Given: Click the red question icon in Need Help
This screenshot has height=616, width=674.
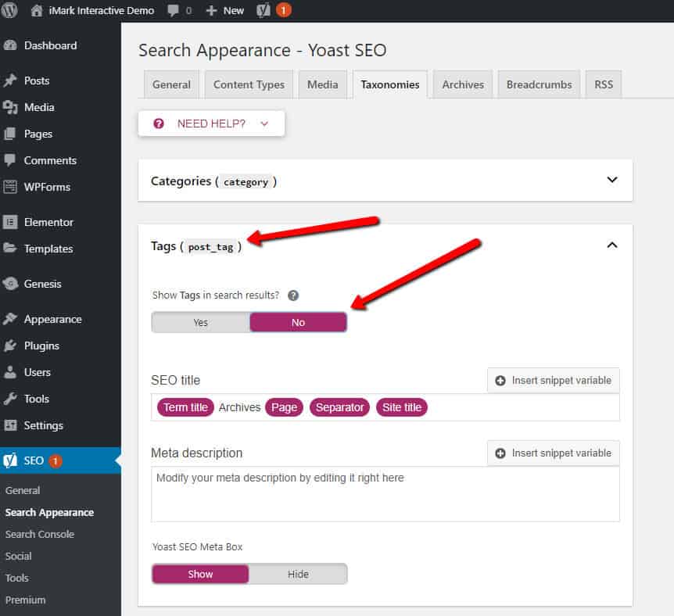Looking at the screenshot, I should [159, 124].
